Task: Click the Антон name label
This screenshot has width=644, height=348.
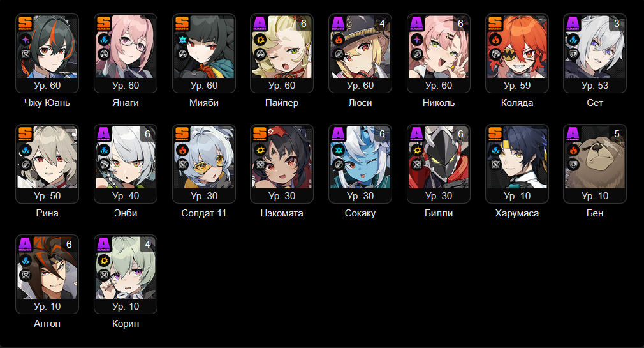Action: pos(47,324)
